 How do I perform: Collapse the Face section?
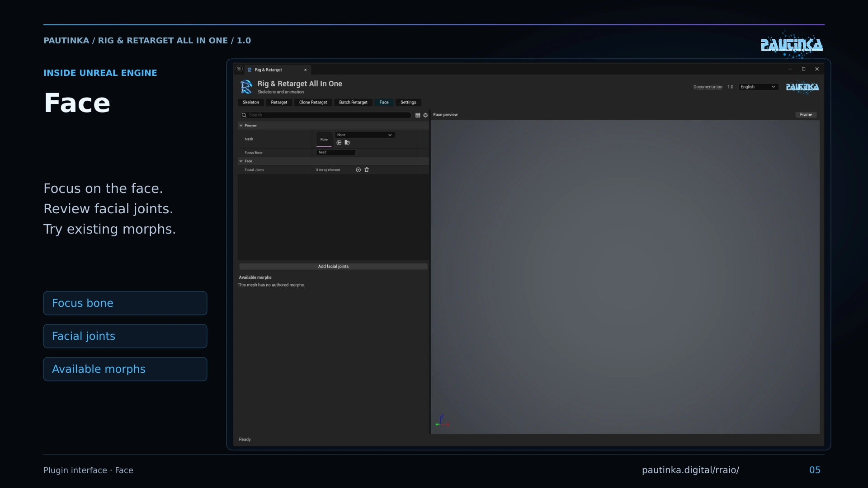241,161
